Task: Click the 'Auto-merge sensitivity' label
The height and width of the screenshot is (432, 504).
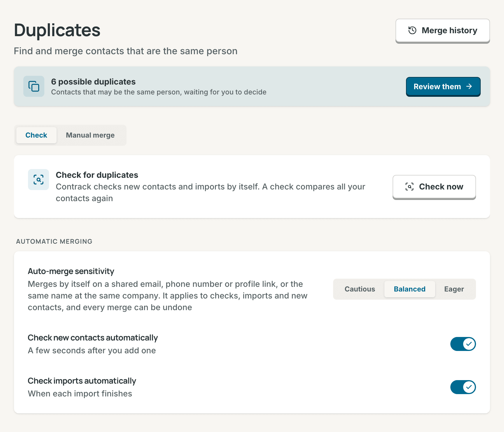Action: pyautogui.click(x=71, y=271)
